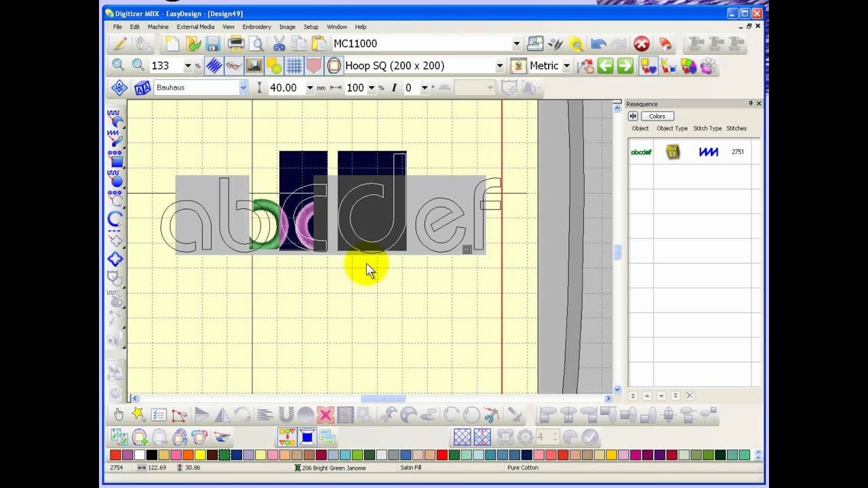Open the italic angle 0 dropdown
This screenshot has height=488, width=868.
(x=425, y=87)
